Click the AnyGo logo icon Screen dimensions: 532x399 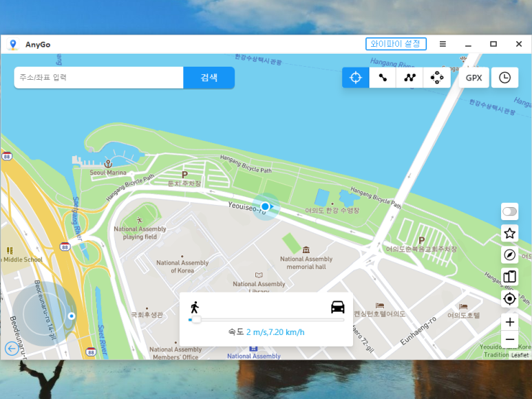pyautogui.click(x=13, y=45)
